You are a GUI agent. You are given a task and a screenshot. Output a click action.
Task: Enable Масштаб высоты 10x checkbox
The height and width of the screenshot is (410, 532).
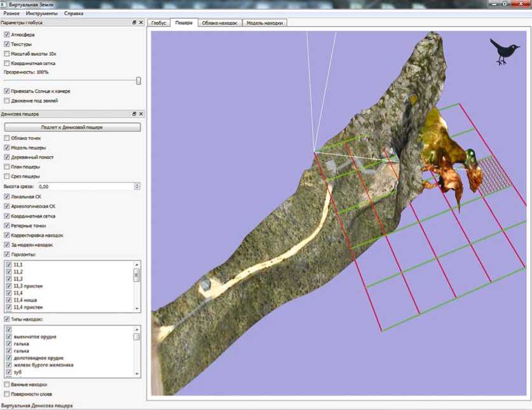point(6,53)
